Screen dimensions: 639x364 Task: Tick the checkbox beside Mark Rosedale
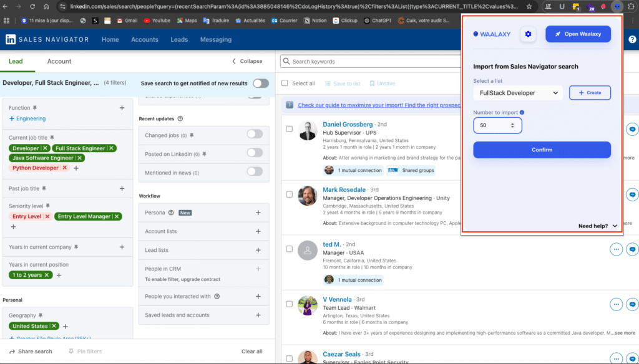tap(289, 194)
